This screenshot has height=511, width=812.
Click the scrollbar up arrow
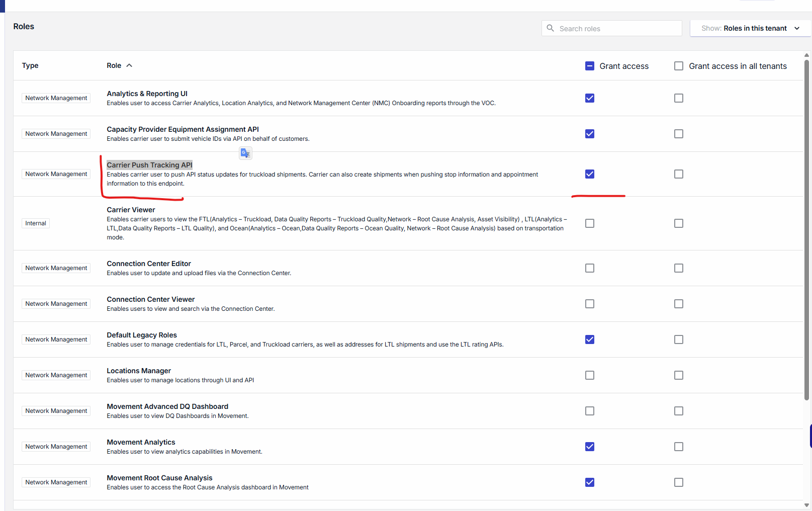pos(806,55)
